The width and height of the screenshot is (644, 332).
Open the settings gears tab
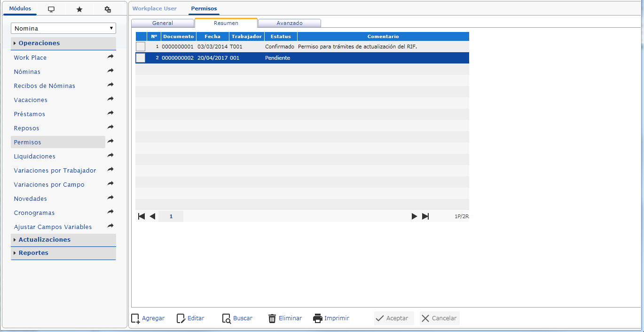108,9
